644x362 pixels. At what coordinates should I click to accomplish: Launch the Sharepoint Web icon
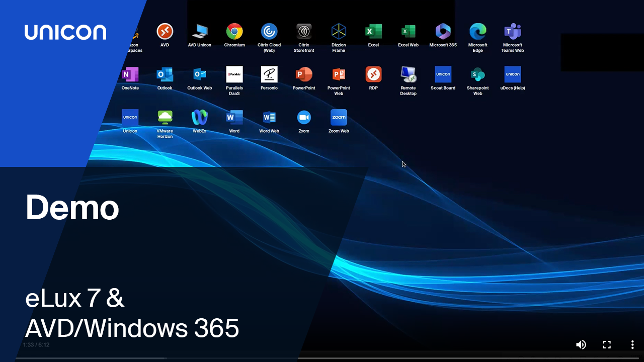pyautogui.click(x=478, y=74)
